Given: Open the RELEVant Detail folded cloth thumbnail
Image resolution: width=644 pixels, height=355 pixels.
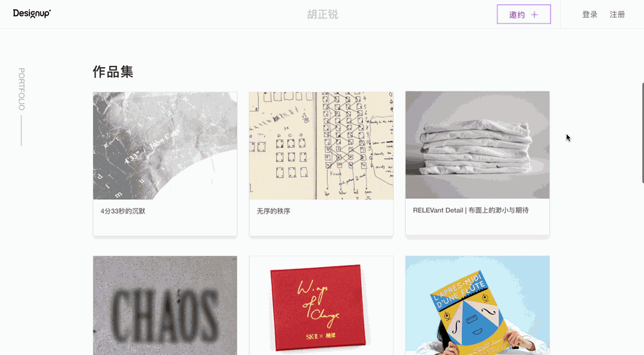Looking at the screenshot, I should click(x=477, y=145).
